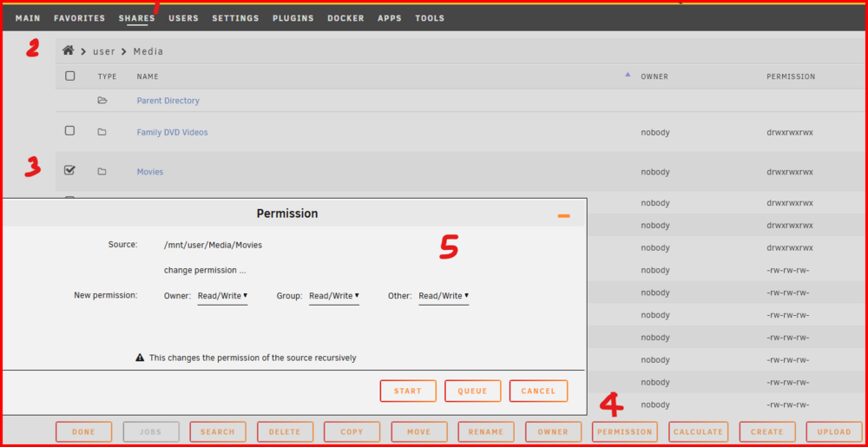
Task: Minimize the Permission dialog with orange dash
Action: click(x=563, y=216)
